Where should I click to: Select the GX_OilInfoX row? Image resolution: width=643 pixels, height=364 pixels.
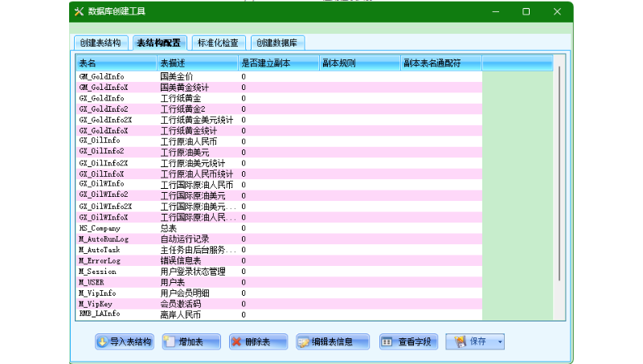pos(279,174)
